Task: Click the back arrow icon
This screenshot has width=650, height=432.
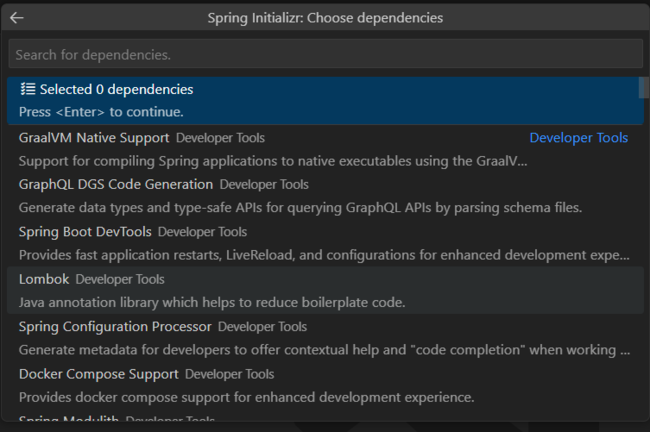Action: (17, 18)
